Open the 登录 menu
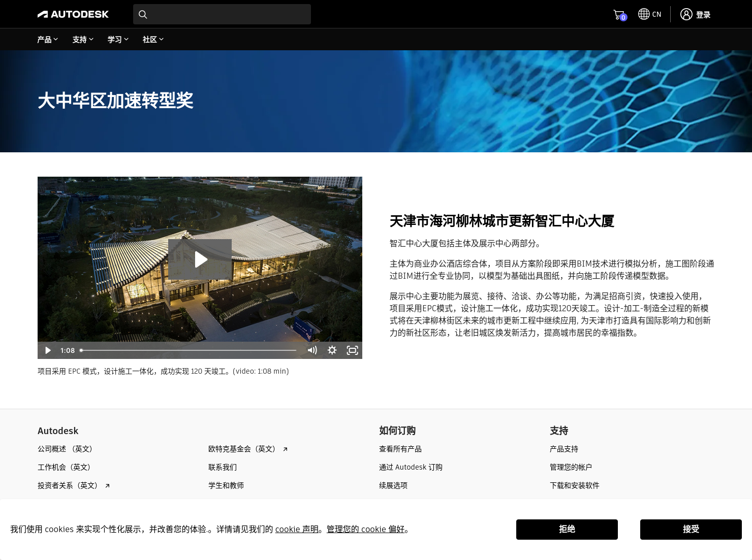 pyautogui.click(x=703, y=14)
